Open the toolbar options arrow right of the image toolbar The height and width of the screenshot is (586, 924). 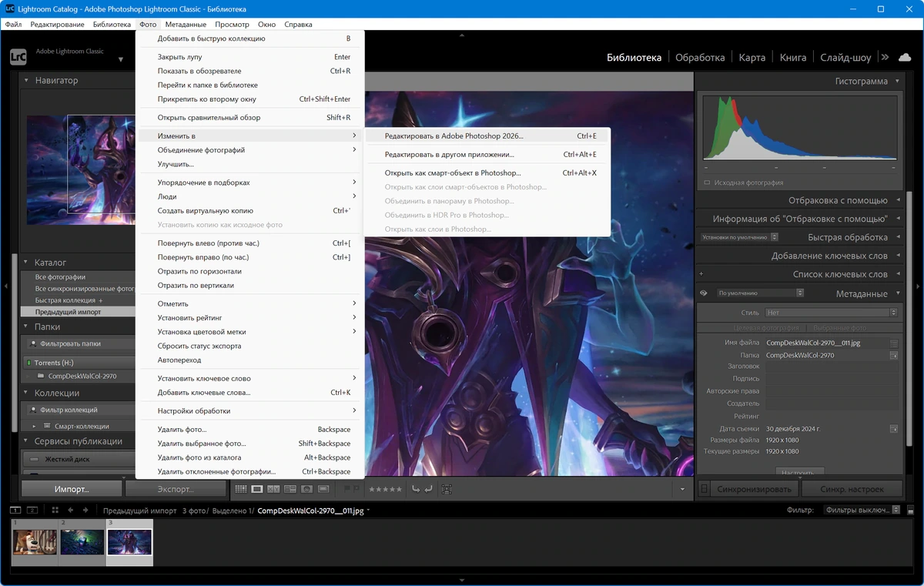click(682, 489)
